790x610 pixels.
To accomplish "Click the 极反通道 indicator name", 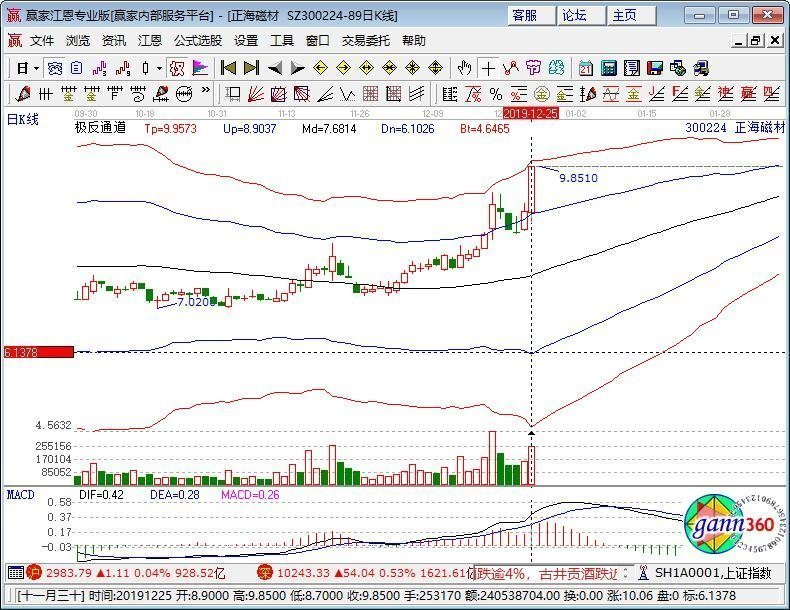I will [x=100, y=128].
